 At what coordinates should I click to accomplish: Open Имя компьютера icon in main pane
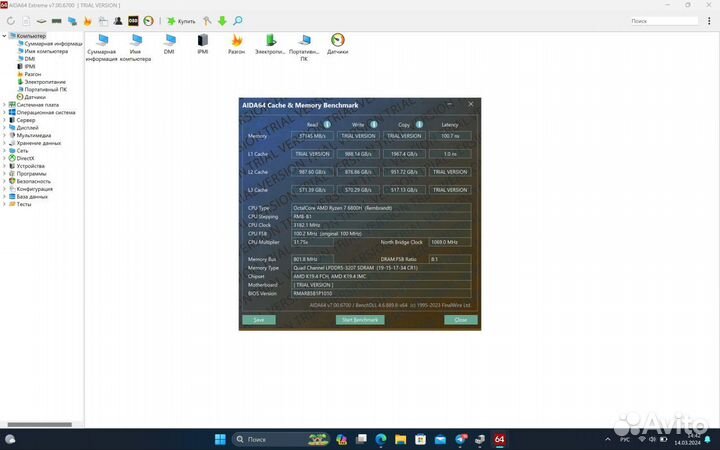(135, 47)
